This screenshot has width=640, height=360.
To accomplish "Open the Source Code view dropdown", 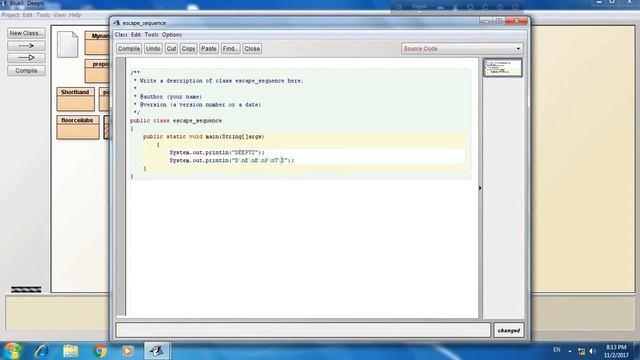I will pos(462,49).
